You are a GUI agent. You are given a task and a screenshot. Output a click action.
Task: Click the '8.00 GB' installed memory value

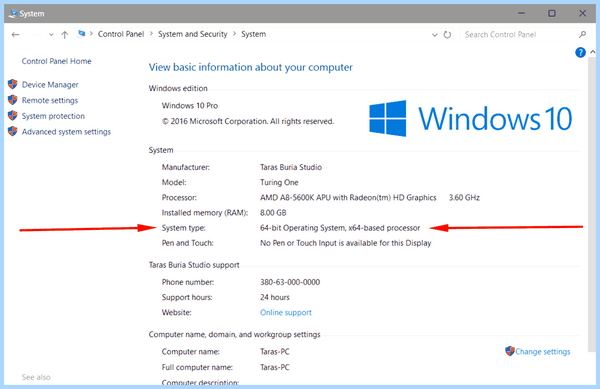[273, 213]
